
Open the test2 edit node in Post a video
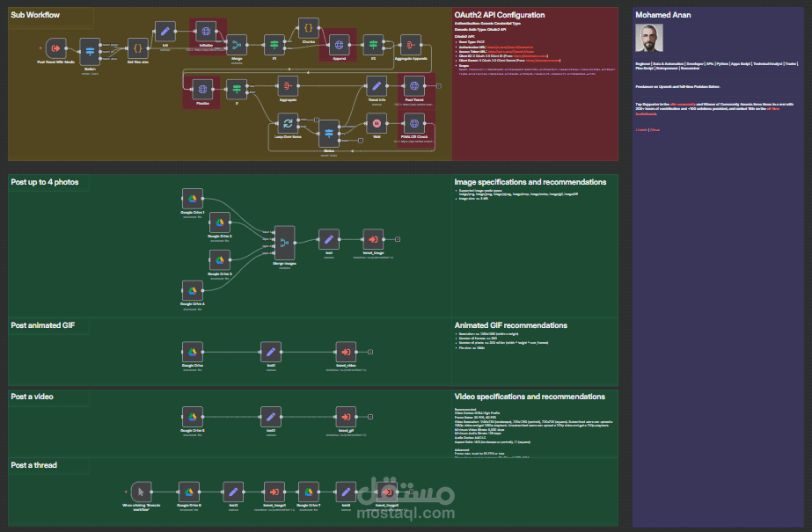pos(272,416)
